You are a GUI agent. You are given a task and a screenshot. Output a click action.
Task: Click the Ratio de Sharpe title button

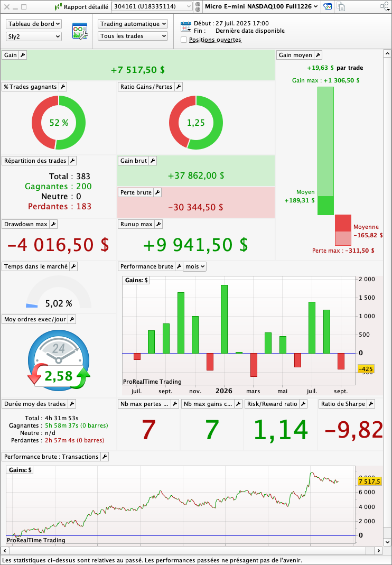[343, 404]
